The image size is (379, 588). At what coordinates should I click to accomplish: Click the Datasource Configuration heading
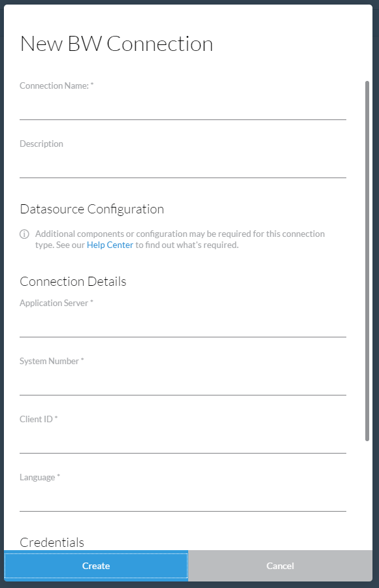click(x=92, y=209)
